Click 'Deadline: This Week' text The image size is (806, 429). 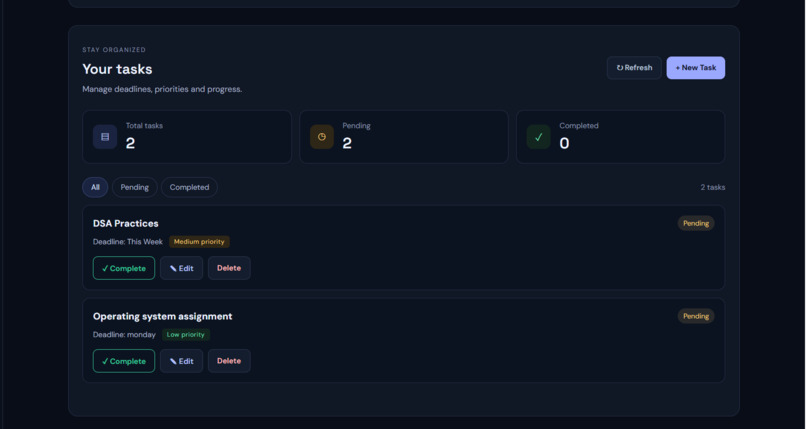pos(127,241)
